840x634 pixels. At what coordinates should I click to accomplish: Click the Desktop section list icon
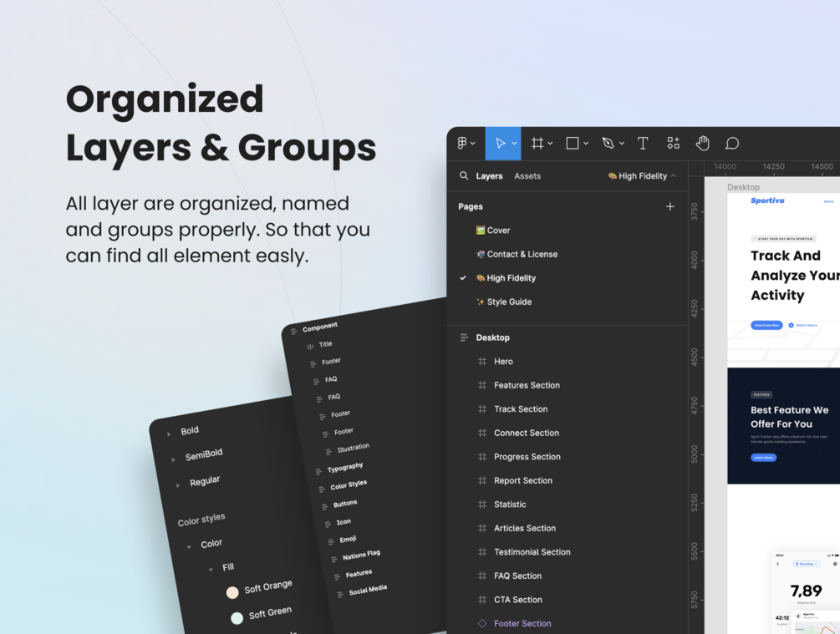coord(464,337)
